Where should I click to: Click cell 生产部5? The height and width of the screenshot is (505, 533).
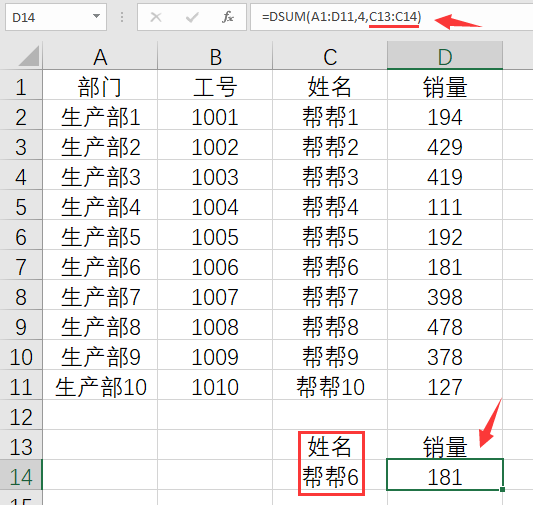pyautogui.click(x=100, y=235)
